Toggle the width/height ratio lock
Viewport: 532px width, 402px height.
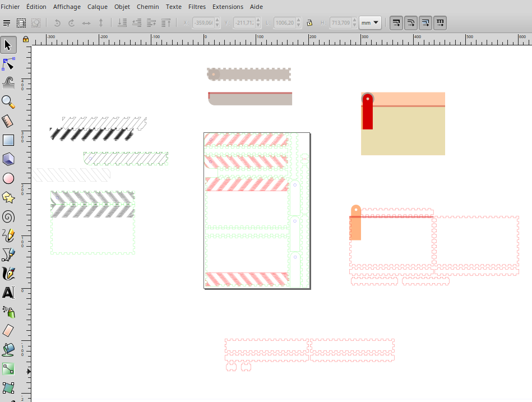coord(309,23)
